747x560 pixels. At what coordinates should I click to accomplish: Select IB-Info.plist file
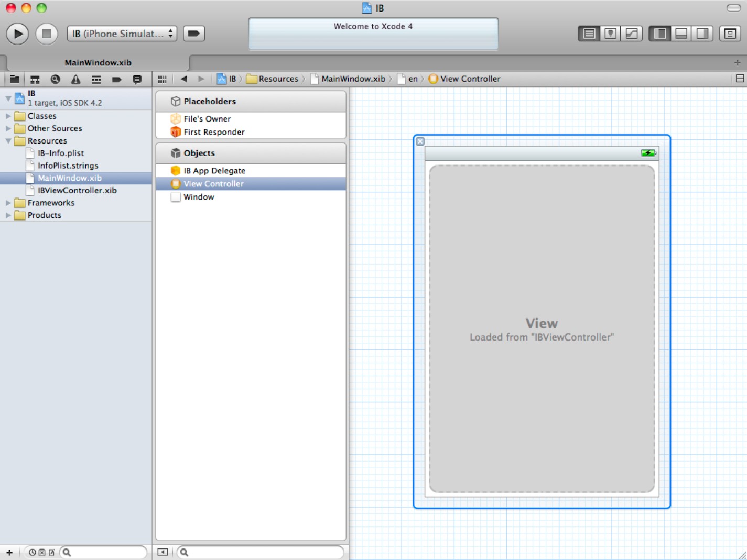pos(76,153)
